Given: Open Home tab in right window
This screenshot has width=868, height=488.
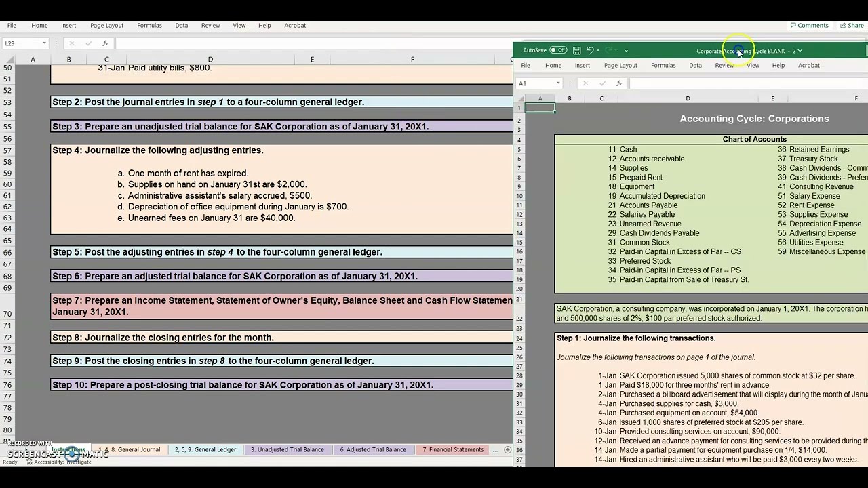Looking at the screenshot, I should click(553, 65).
